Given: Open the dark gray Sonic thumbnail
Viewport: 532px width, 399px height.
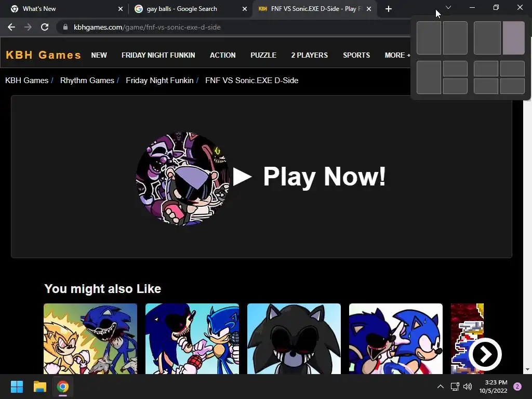Looking at the screenshot, I should coord(294,339).
